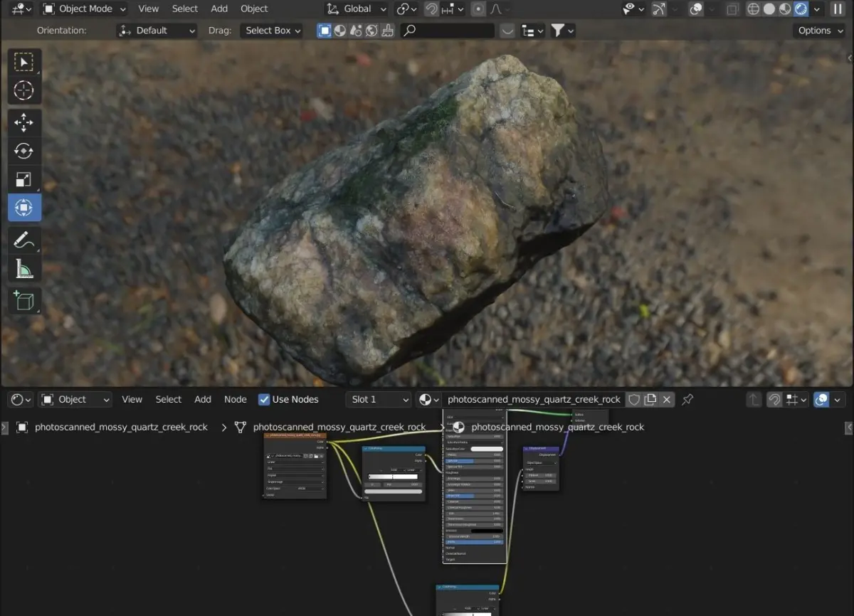Screen dimensions: 854x616
Task: Activate the Rotate tool
Action: click(24, 151)
